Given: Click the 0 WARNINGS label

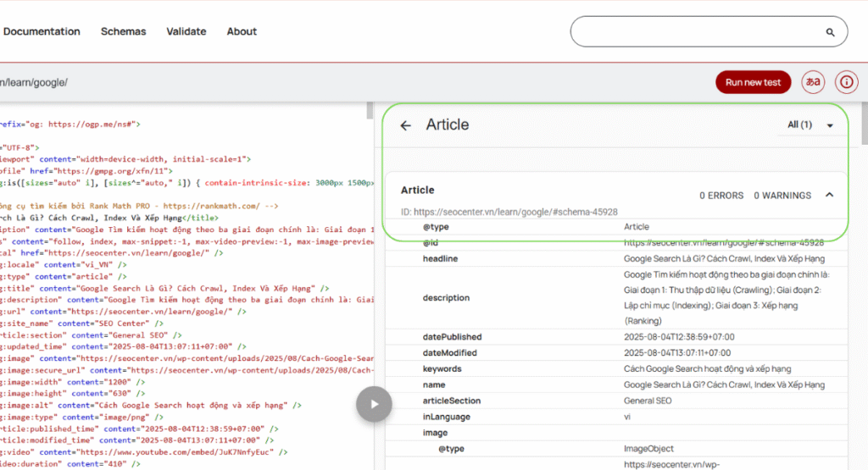Looking at the screenshot, I should pyautogui.click(x=782, y=196).
